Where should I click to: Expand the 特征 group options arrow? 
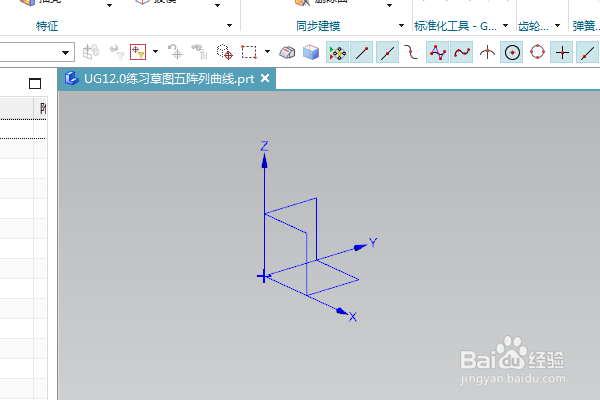[229, 26]
